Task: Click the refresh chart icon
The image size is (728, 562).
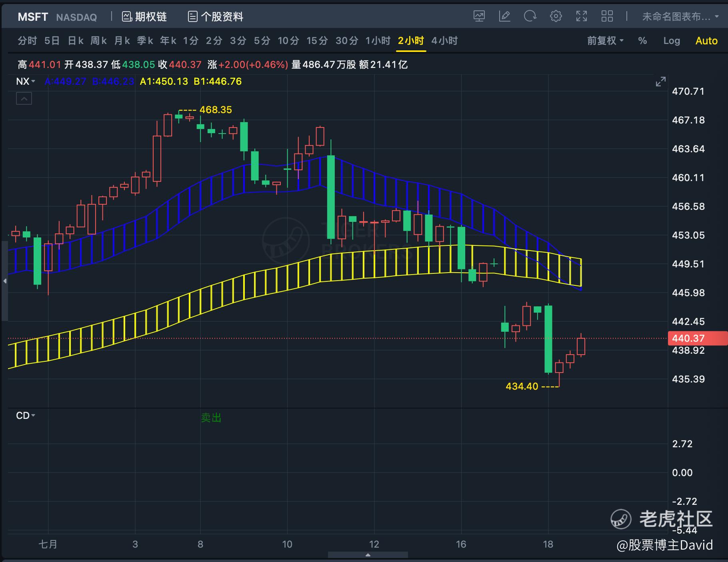Action: [530, 16]
